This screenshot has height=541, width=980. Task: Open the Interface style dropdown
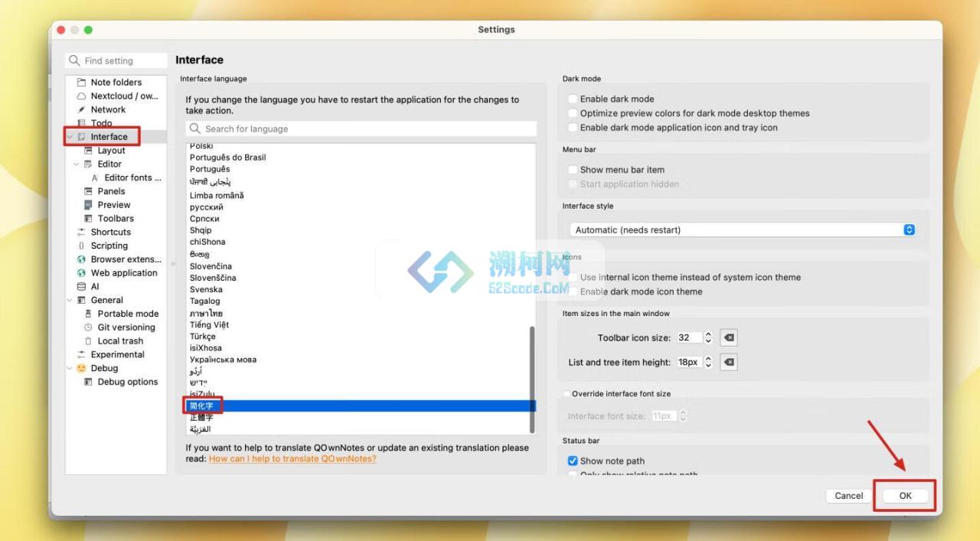click(x=743, y=230)
